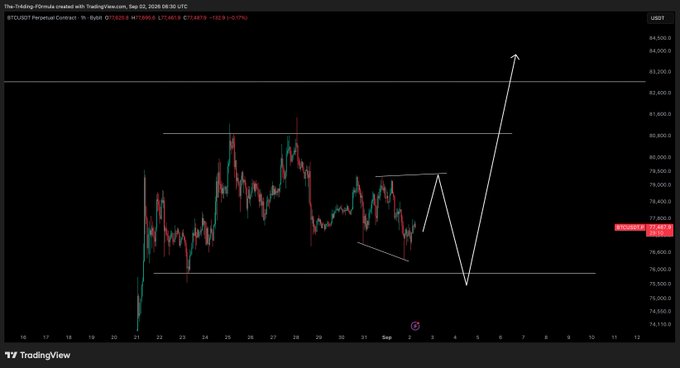Click the red BTCUSDT.P price line label

click(x=630, y=227)
